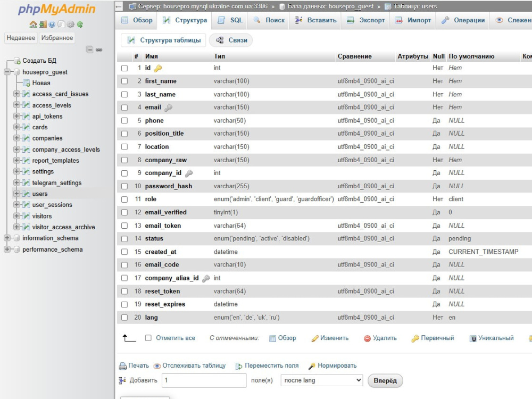
Task: Open the после lang position dropdown
Action: tap(322, 380)
